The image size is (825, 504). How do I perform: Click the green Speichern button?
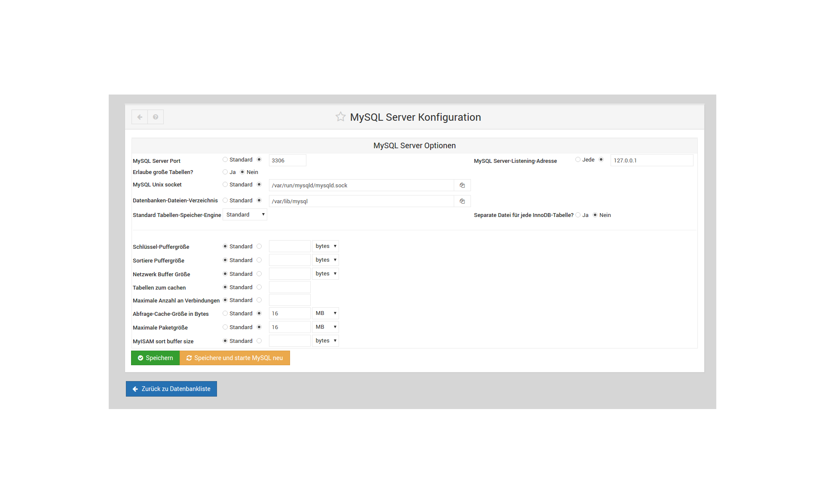click(155, 358)
